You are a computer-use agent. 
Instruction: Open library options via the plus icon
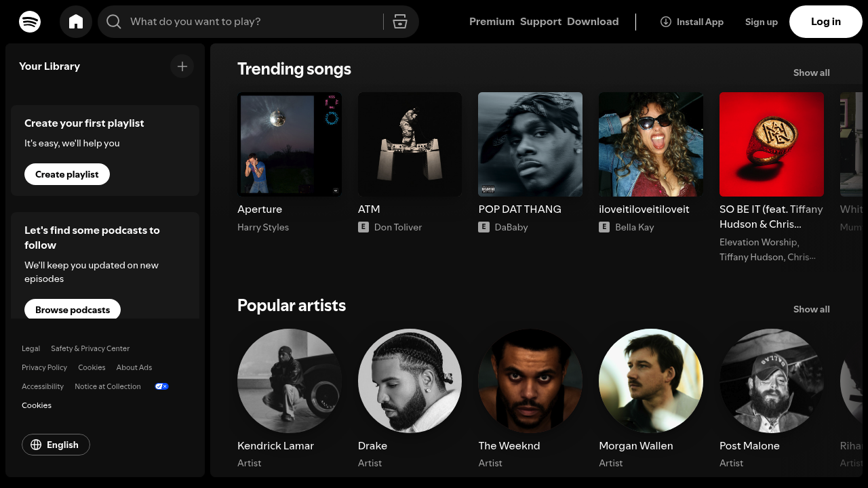click(x=182, y=66)
